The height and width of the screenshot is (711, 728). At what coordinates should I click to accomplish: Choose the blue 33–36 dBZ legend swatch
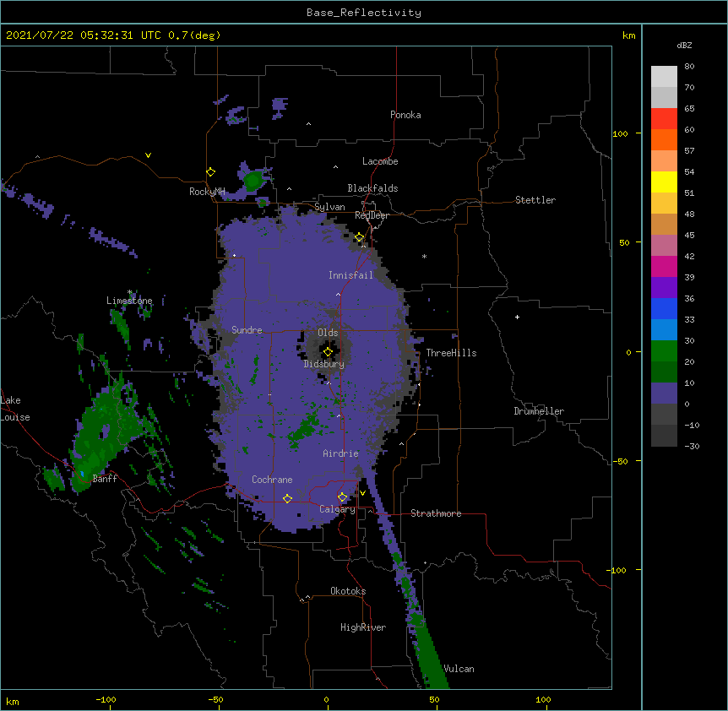point(664,308)
